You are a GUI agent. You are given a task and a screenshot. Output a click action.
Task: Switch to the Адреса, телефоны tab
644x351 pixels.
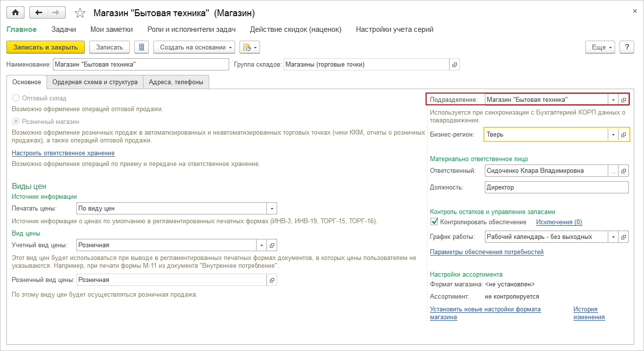pos(176,82)
